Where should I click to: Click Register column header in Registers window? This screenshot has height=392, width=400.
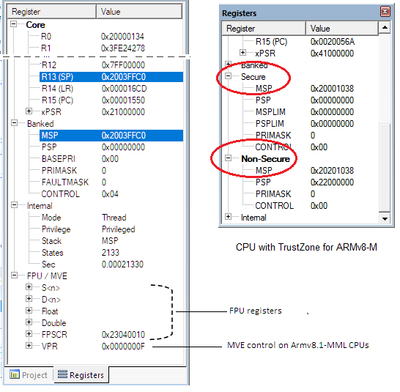tap(264, 28)
